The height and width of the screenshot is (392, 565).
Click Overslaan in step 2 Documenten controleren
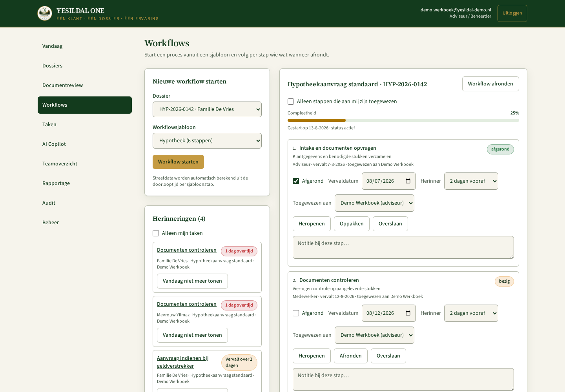388,356
